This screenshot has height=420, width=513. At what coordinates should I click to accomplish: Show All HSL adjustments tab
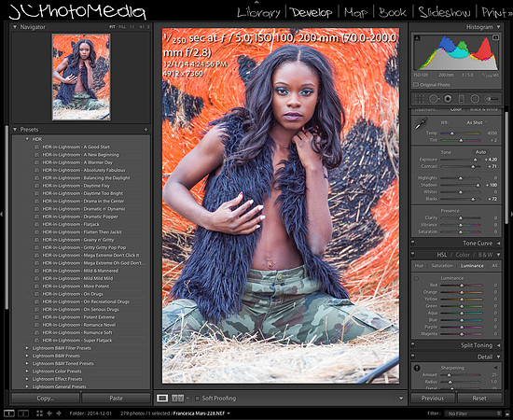click(494, 266)
